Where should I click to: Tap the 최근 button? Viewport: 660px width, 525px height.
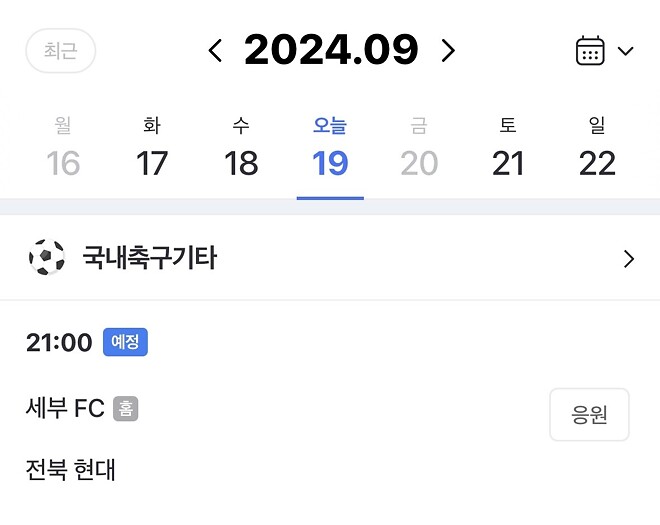61,51
